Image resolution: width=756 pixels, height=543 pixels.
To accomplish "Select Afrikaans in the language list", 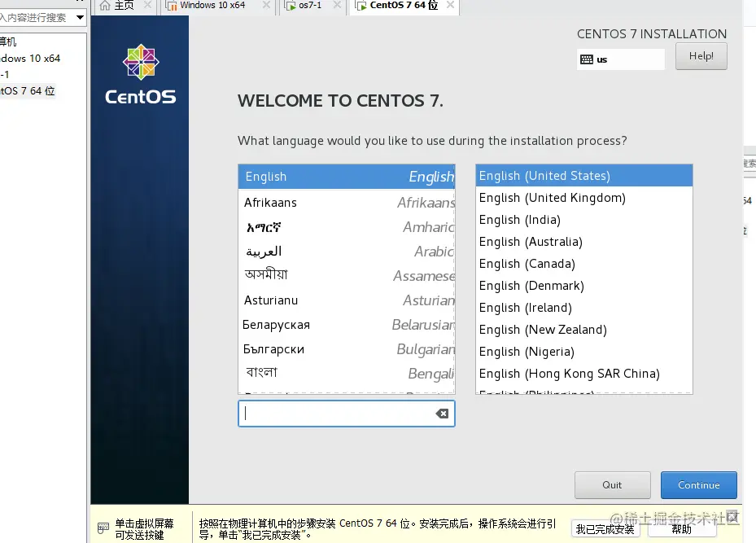I will [347, 203].
